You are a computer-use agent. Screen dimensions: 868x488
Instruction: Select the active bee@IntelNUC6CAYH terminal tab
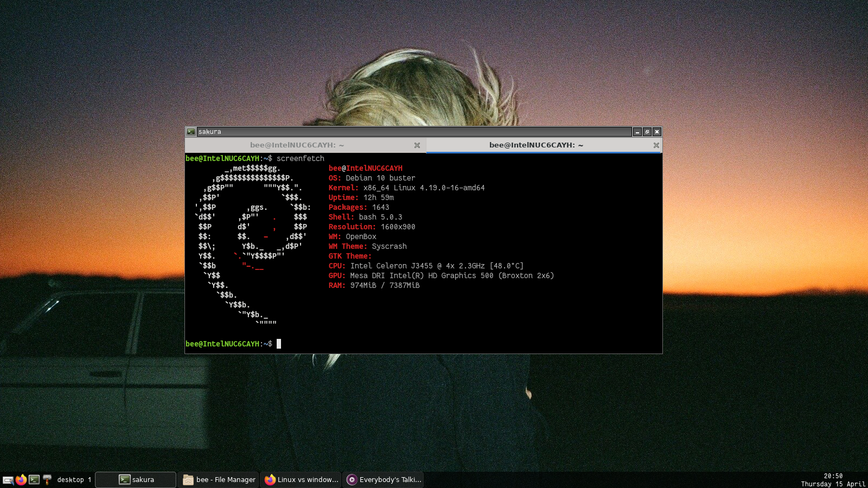click(x=536, y=145)
